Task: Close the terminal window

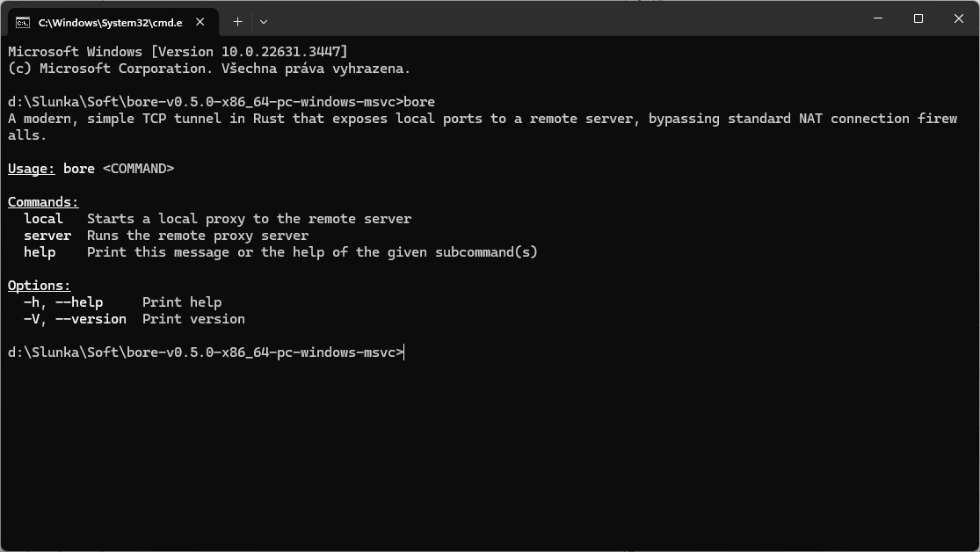Action: [x=959, y=18]
